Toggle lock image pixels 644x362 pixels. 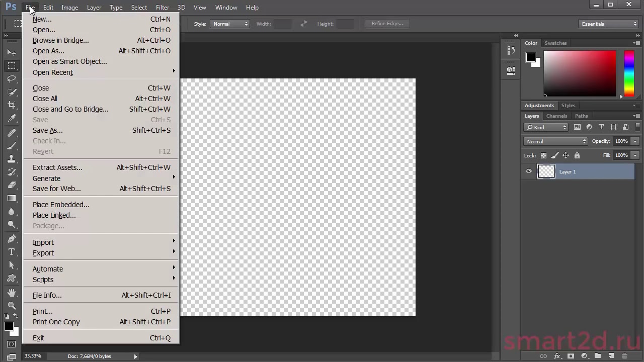click(x=554, y=155)
